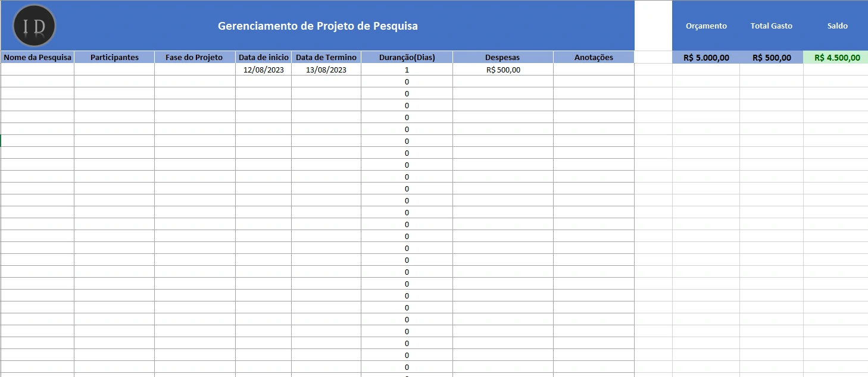The height and width of the screenshot is (377, 868).
Task: Select the Anotações column header
Action: [x=594, y=57]
